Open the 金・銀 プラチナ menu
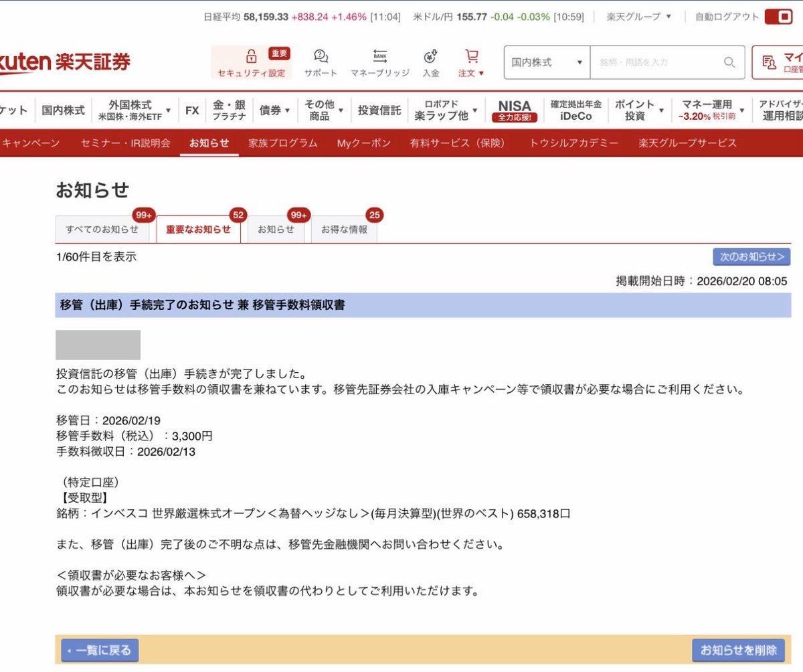Screen dimensions: 803x672 click(229, 110)
